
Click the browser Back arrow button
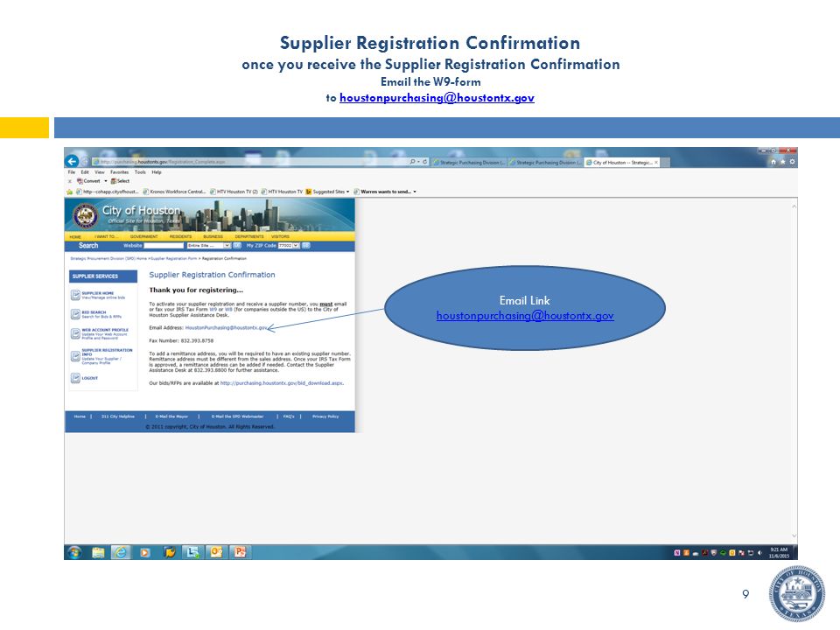tap(72, 161)
